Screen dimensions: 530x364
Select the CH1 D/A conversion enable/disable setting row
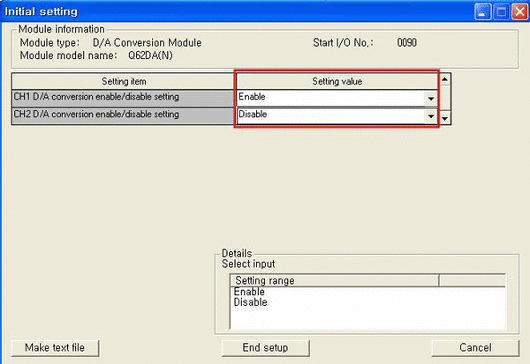pyautogui.click(x=123, y=98)
